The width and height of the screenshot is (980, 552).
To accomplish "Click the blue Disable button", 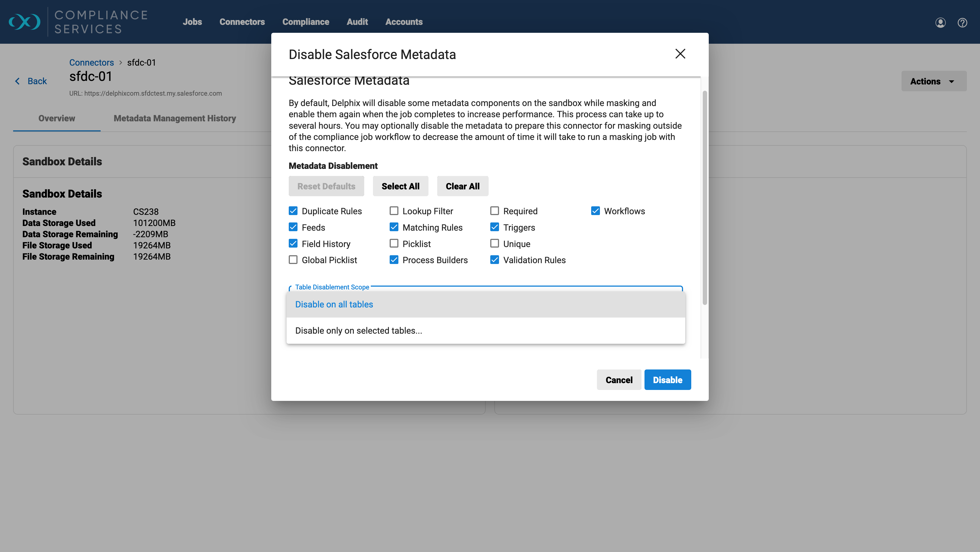I will point(667,380).
